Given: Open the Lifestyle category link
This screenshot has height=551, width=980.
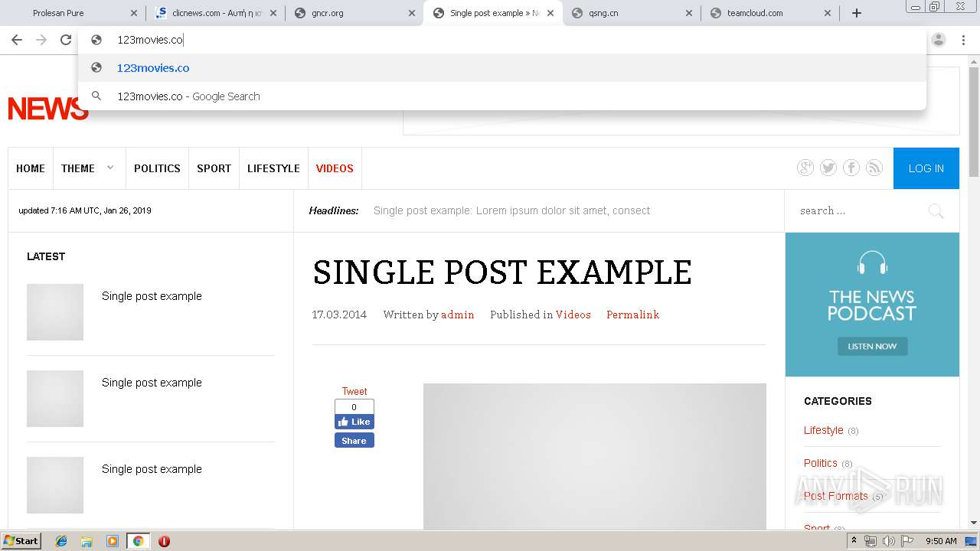Looking at the screenshot, I should click(x=824, y=430).
